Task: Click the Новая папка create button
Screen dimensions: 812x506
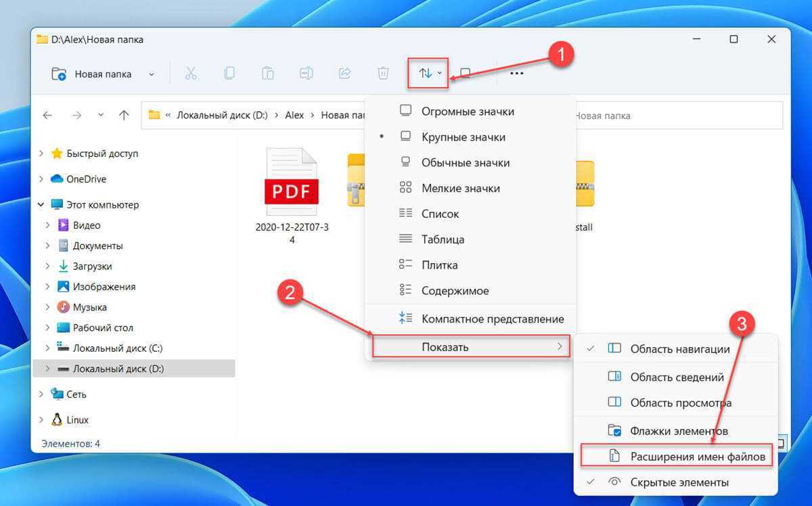Action: pos(91,74)
